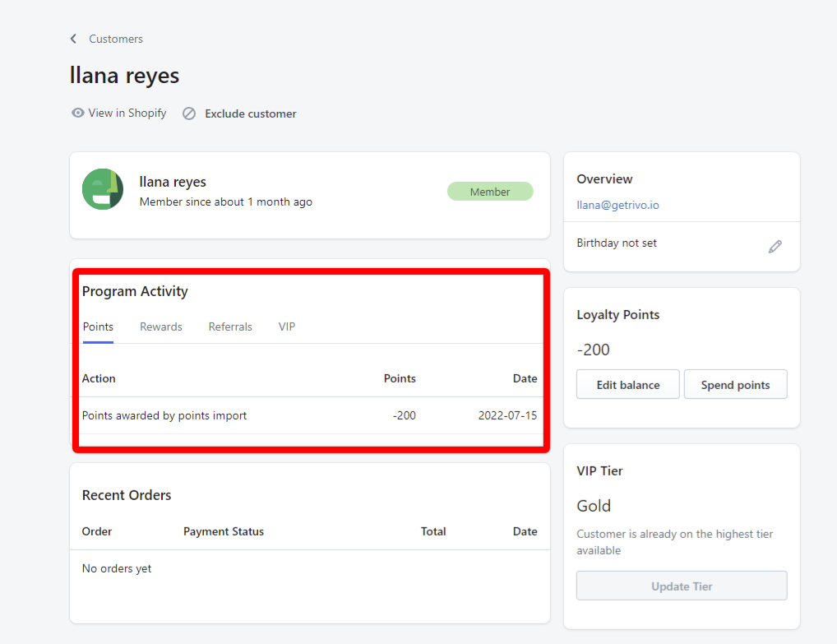This screenshot has height=644, width=837.
Task: Click the Update Tier button
Action: click(682, 586)
